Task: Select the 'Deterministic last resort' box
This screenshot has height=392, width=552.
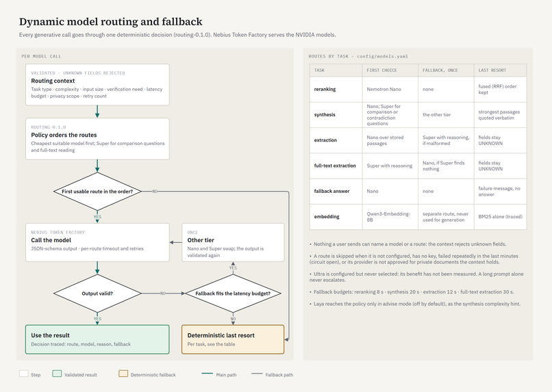Action: point(233,339)
